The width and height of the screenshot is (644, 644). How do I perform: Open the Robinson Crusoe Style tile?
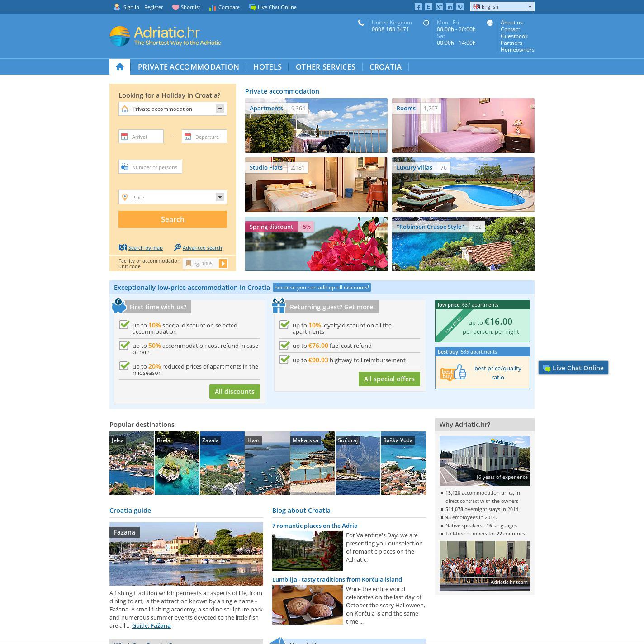(x=463, y=244)
